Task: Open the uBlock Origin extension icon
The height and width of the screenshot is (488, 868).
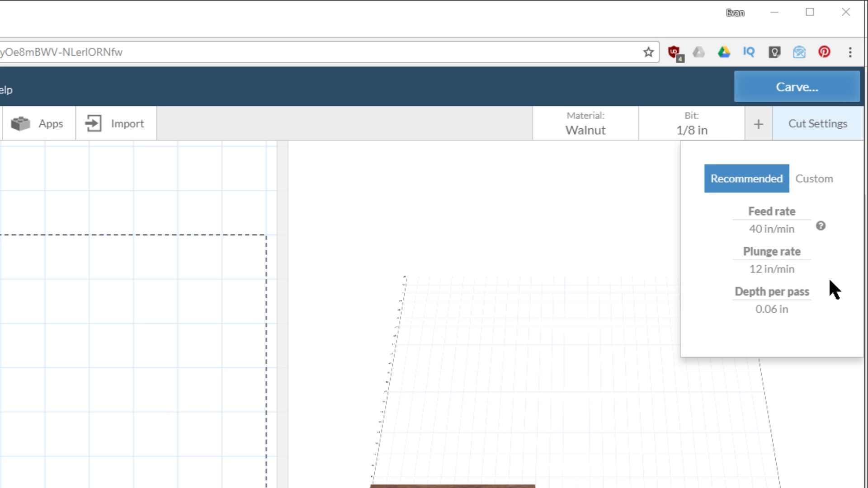Action: tap(675, 52)
